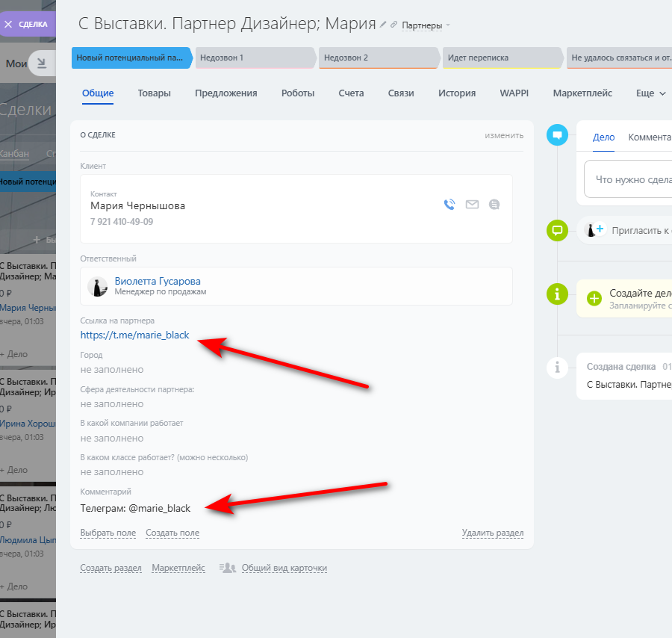Screen dimensions: 672x638
Task: Expand the Еще tab menu
Action: tap(650, 93)
